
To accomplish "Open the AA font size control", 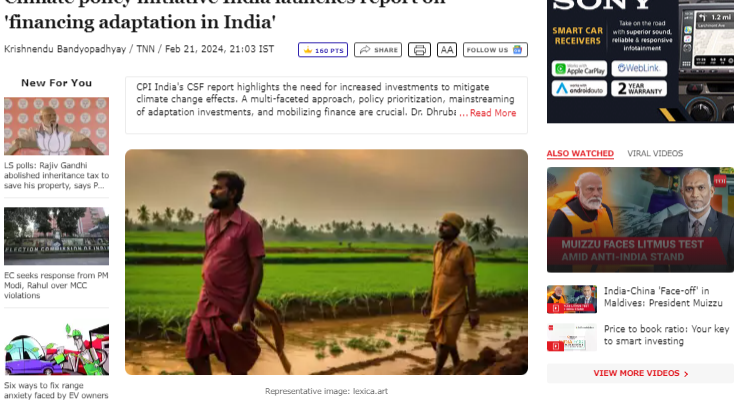I will (x=447, y=50).
